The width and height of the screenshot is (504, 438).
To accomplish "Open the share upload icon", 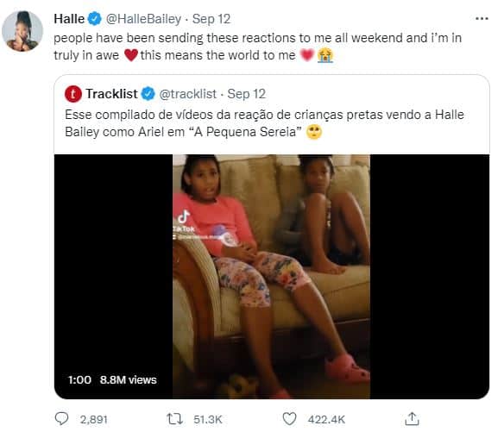I will tap(412, 419).
